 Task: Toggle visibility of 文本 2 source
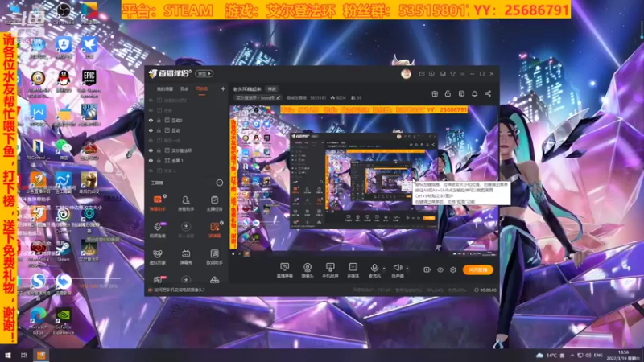pos(151,171)
